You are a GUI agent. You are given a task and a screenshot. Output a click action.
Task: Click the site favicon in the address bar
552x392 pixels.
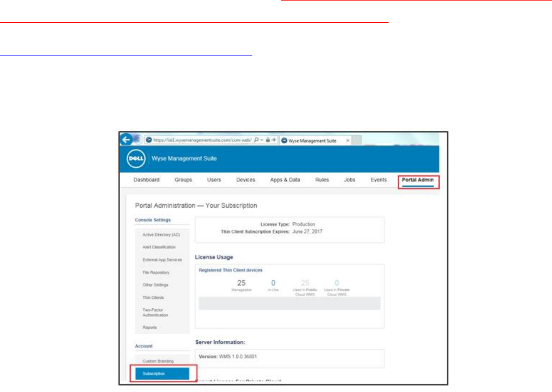point(149,140)
